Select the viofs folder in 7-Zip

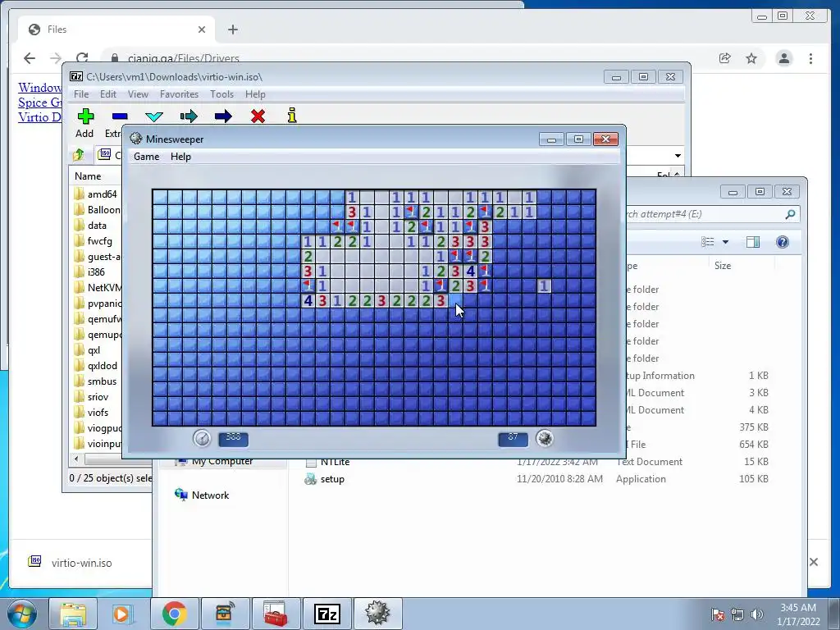[97, 413]
